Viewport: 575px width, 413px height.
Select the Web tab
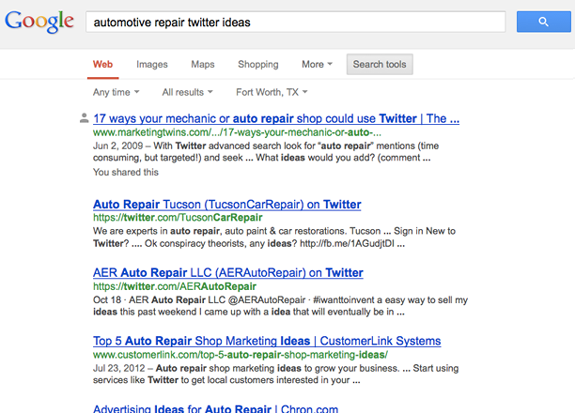coord(103,65)
